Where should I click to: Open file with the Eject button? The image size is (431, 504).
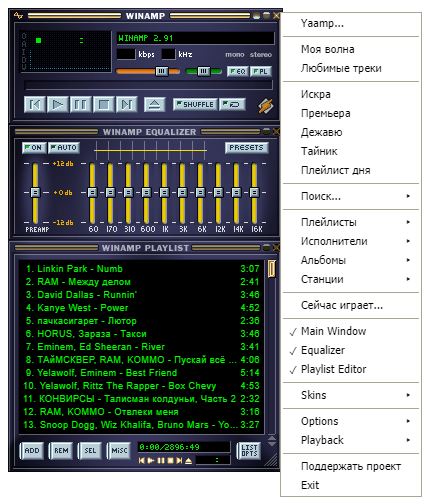click(x=154, y=105)
